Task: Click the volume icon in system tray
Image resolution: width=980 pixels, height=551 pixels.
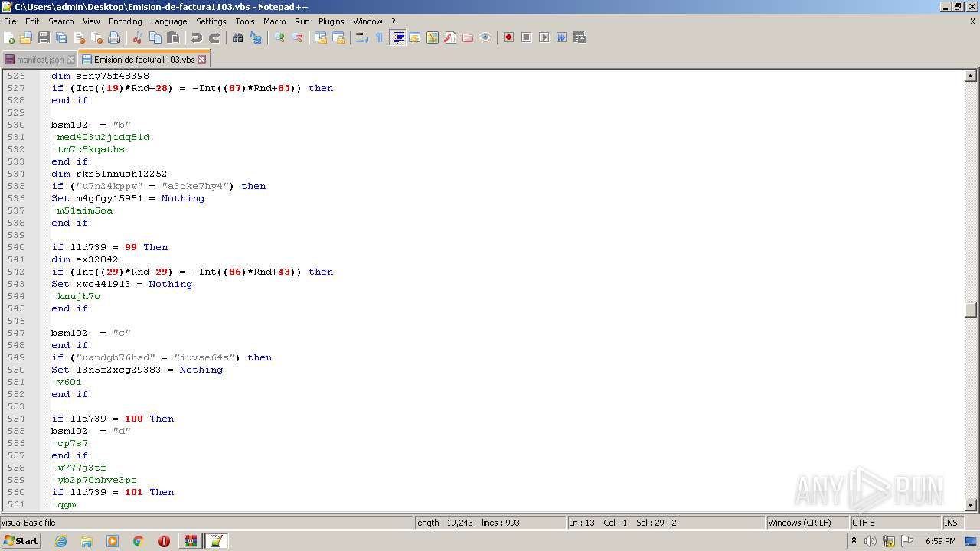Action: (x=871, y=541)
